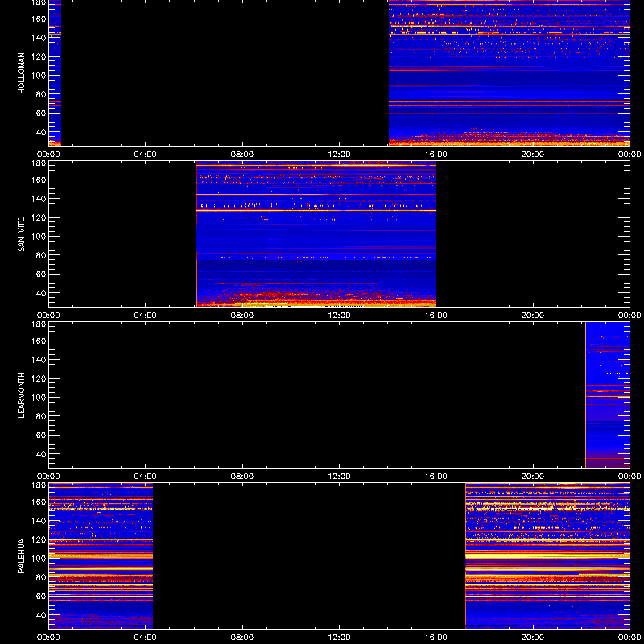Click the HOLLOMAN station axis label
This screenshot has width=644, height=644.
click(22, 73)
